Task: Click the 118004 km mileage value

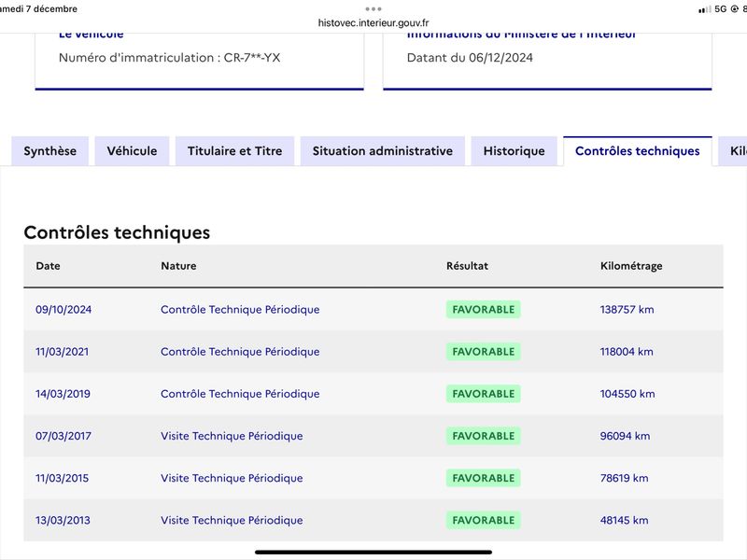Action: click(x=627, y=352)
